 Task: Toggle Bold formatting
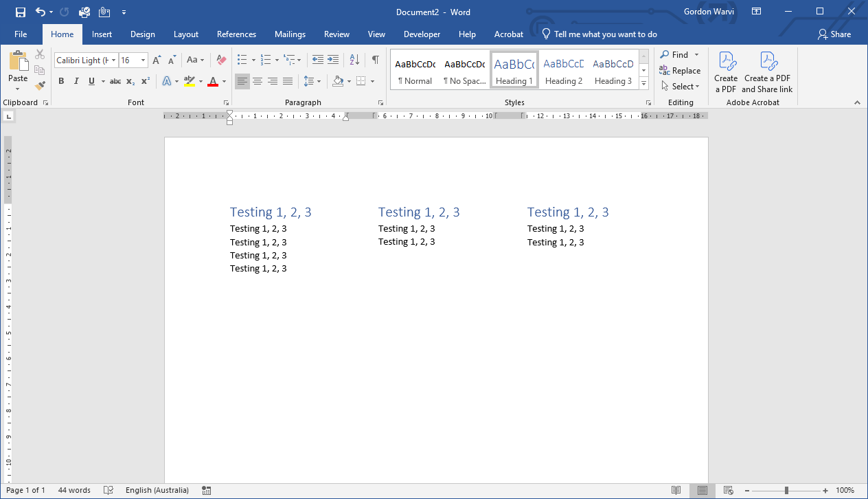pyautogui.click(x=61, y=81)
